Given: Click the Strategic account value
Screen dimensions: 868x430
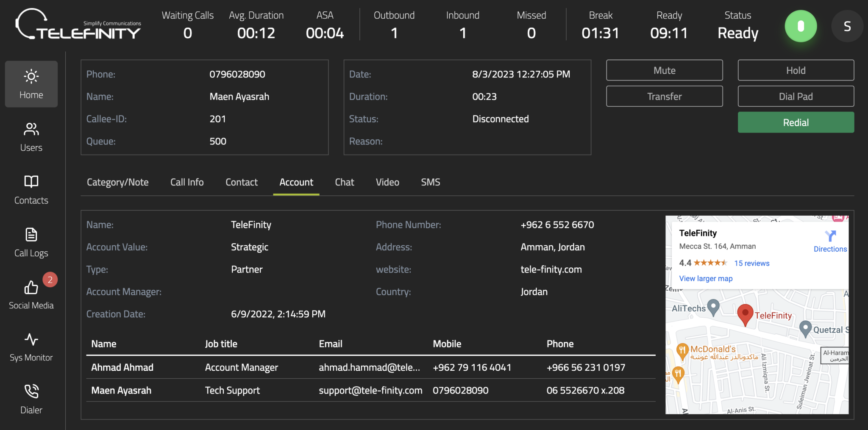Looking at the screenshot, I should (x=250, y=247).
